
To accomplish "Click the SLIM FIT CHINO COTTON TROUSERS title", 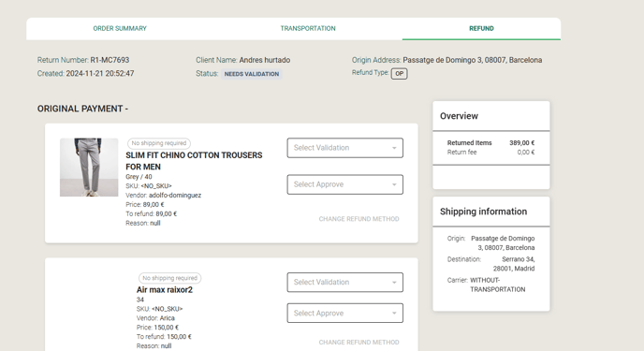I will pyautogui.click(x=194, y=161).
